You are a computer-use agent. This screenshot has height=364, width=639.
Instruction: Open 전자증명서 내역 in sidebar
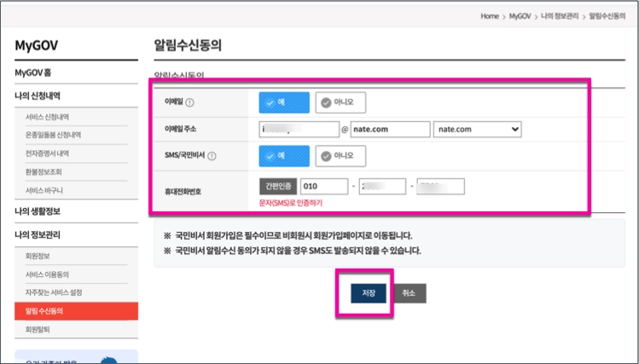(x=47, y=153)
